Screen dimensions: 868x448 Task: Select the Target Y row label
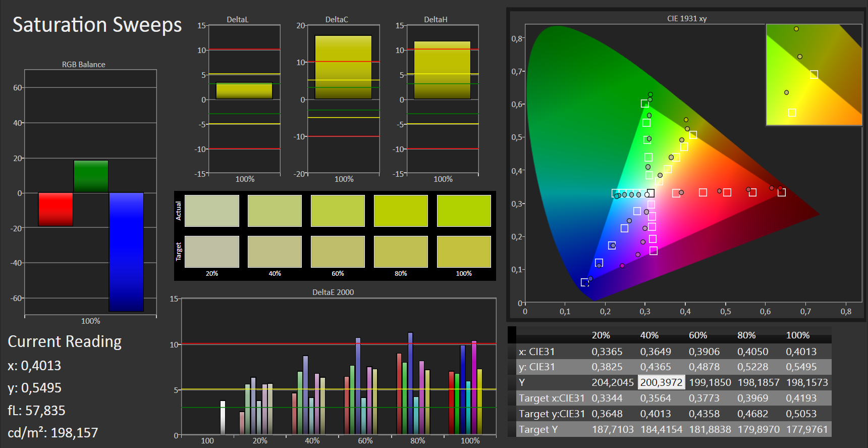point(538,429)
